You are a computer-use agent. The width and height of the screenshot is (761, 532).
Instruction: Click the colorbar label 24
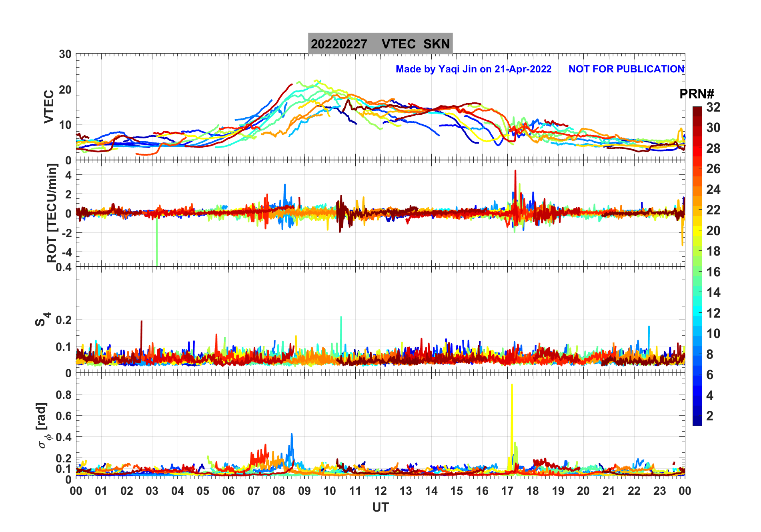(713, 190)
